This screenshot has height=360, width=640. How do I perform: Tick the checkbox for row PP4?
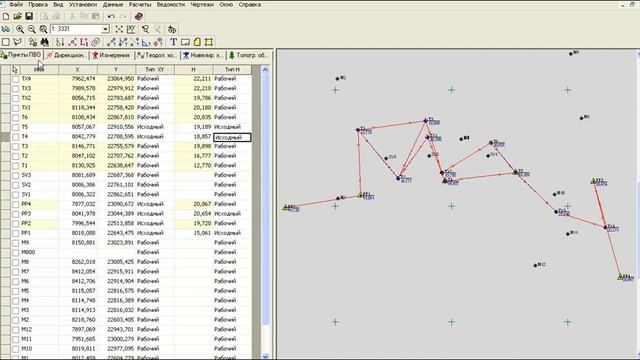(16, 204)
